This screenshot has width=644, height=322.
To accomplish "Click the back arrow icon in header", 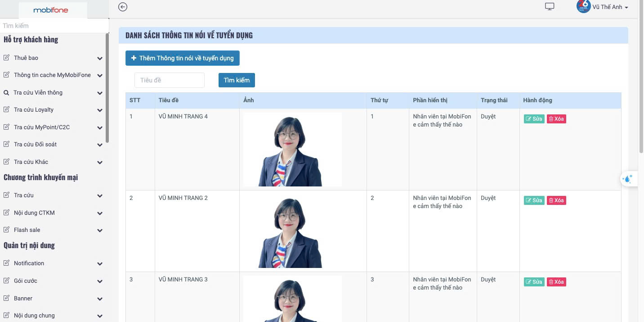I will coord(123,7).
